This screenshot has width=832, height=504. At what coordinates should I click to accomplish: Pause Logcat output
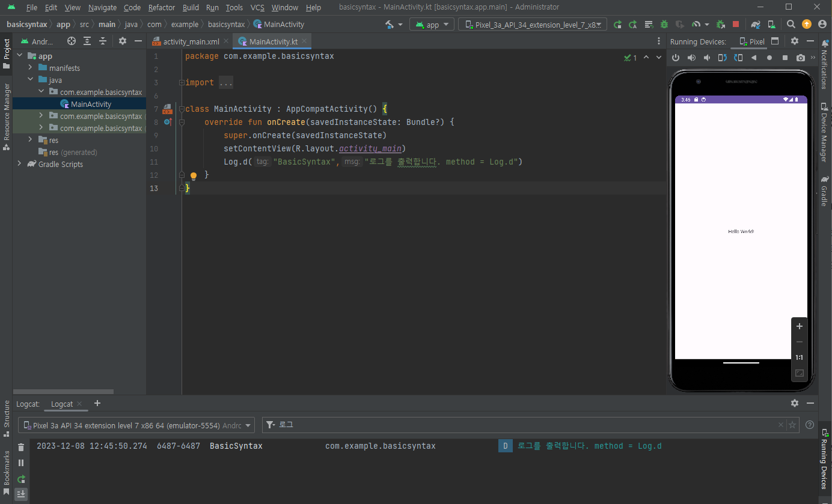(x=21, y=463)
